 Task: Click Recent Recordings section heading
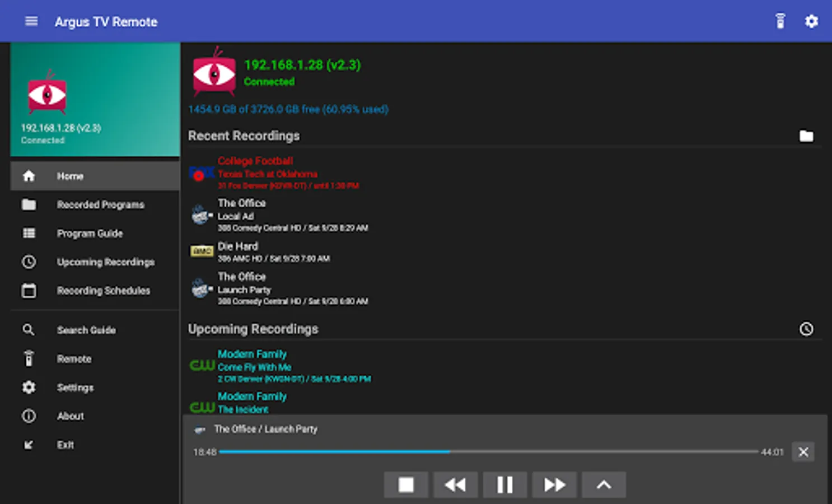(x=244, y=136)
